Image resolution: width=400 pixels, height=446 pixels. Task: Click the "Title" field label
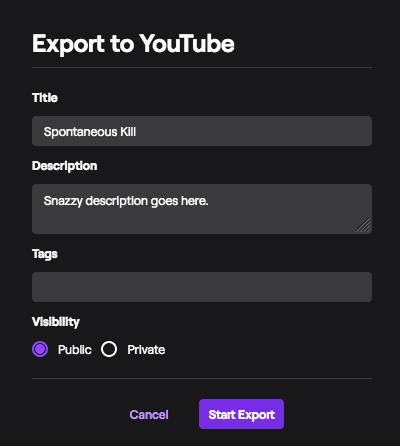(45, 98)
